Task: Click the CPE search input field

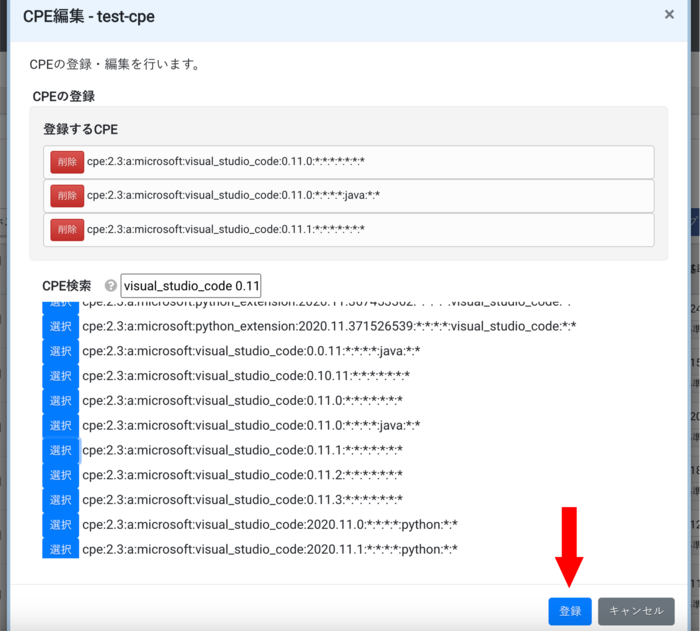Action: pyautogui.click(x=191, y=286)
